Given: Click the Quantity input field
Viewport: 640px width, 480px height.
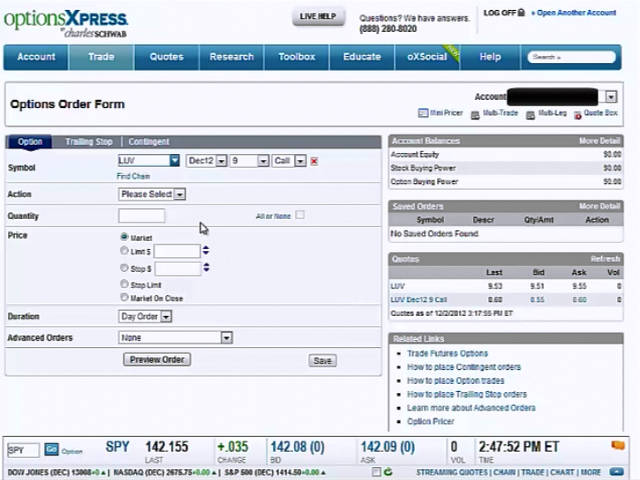Looking at the screenshot, I should tap(142, 216).
